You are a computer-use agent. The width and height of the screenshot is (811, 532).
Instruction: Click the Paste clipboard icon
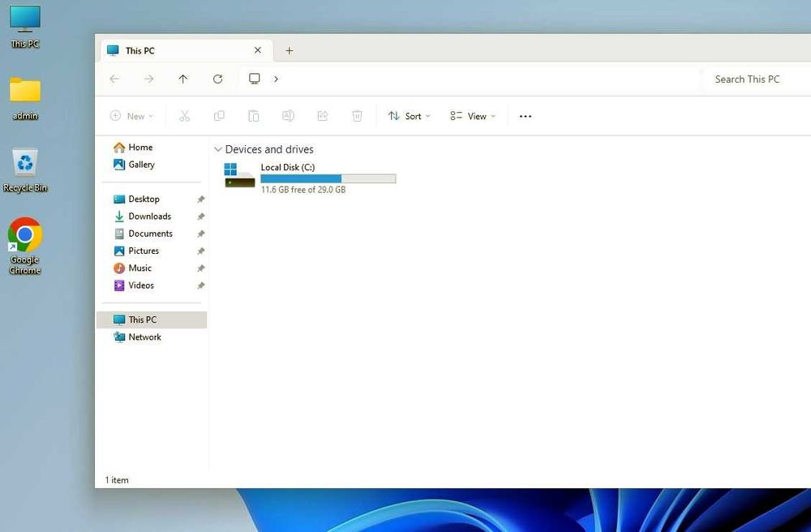point(253,116)
